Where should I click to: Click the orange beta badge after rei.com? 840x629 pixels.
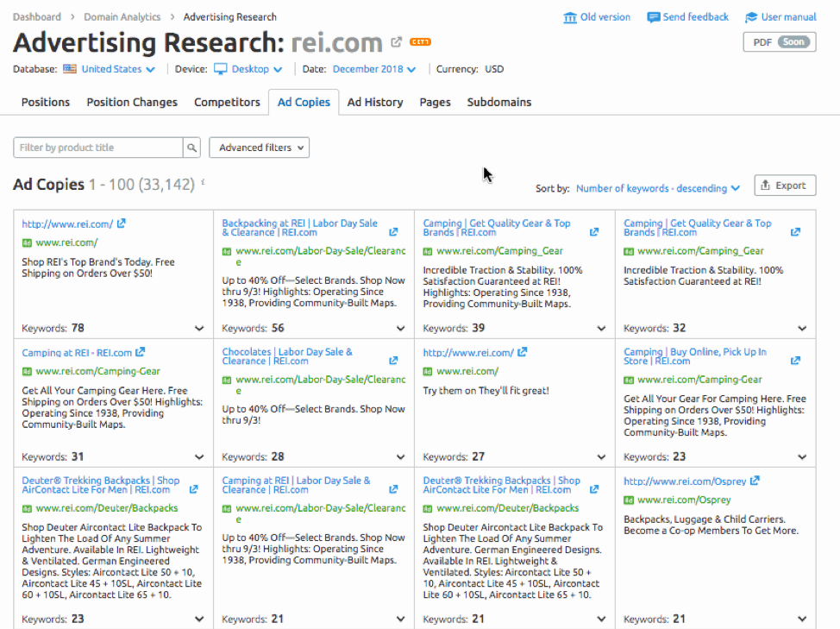pos(420,41)
